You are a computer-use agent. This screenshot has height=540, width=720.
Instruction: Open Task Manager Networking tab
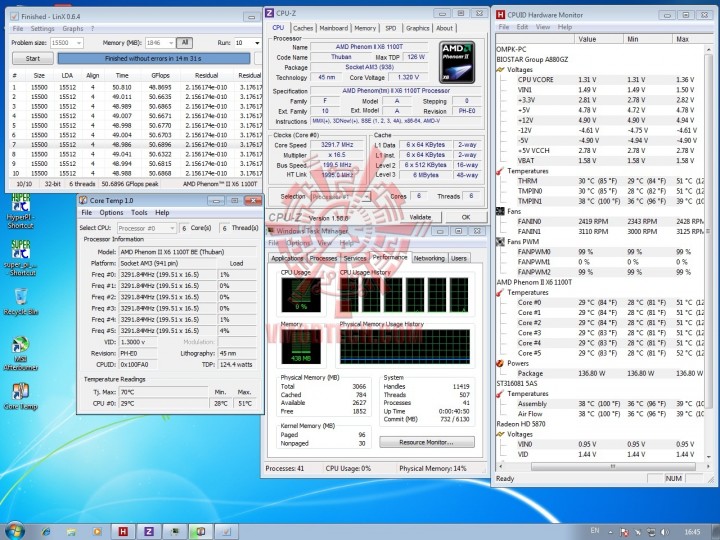(429, 259)
